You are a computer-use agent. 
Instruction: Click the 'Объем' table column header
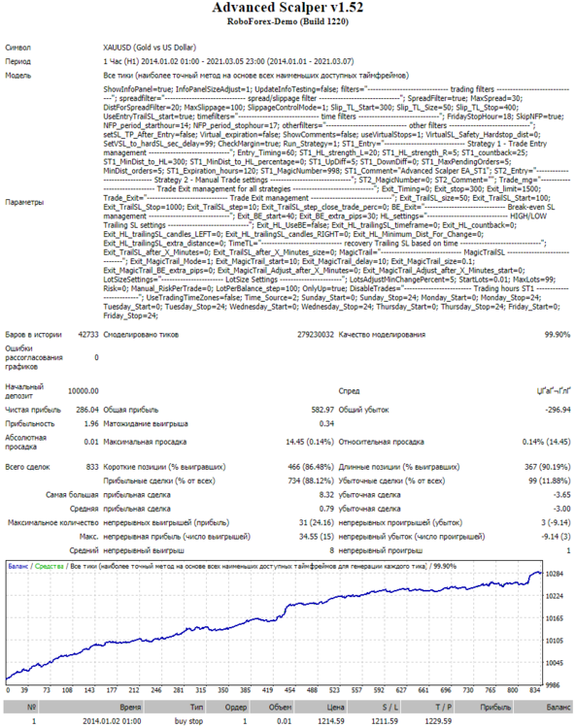(280, 707)
